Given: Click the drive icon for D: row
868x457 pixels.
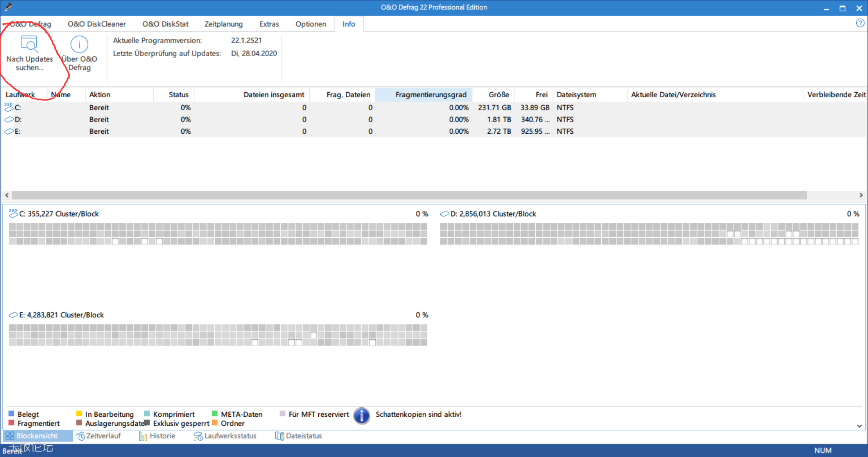Looking at the screenshot, I should point(9,119).
